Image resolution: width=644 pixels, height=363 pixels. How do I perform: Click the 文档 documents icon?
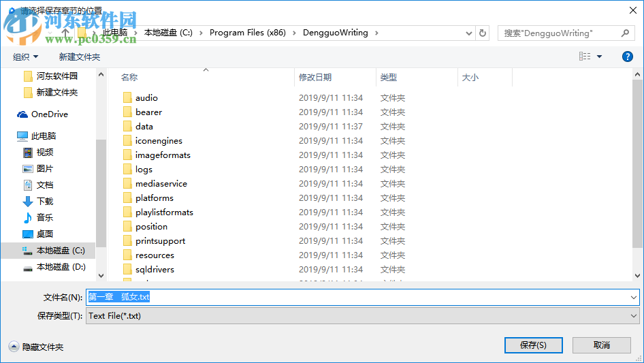(x=27, y=185)
